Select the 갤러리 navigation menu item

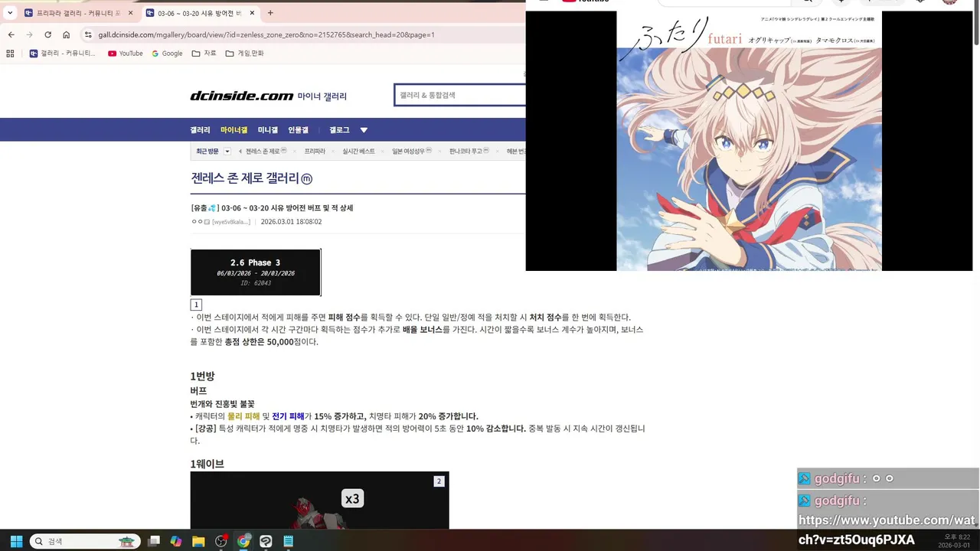[x=200, y=130]
